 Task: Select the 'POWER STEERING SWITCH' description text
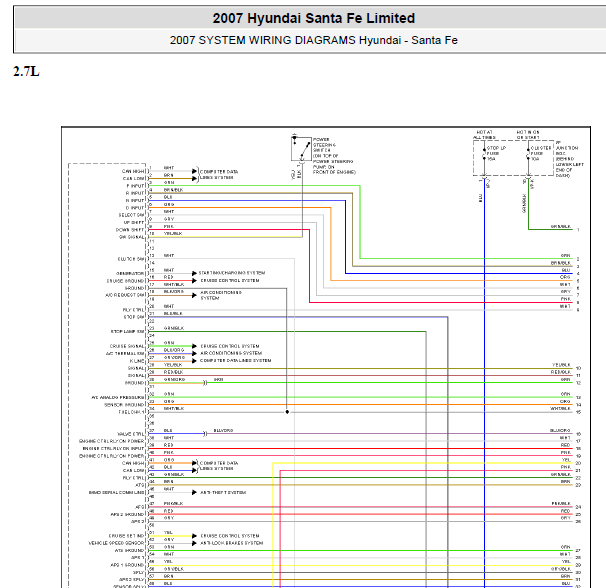click(334, 156)
